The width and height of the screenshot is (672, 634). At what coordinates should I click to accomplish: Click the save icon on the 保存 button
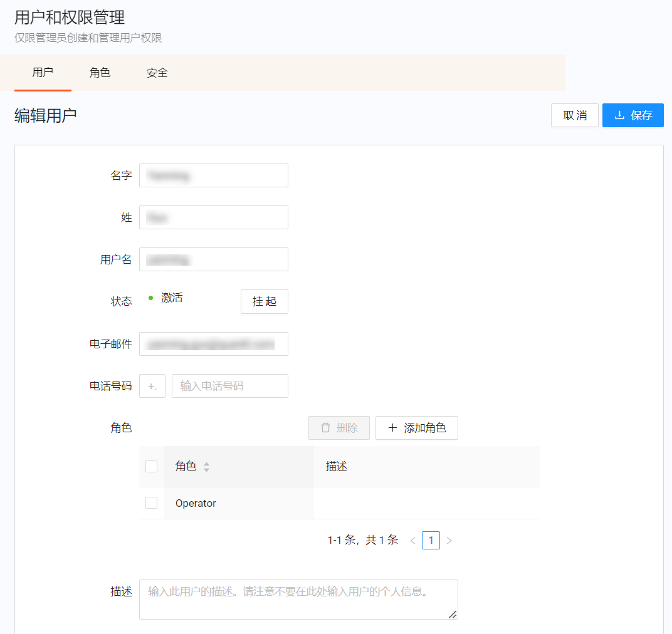point(619,115)
